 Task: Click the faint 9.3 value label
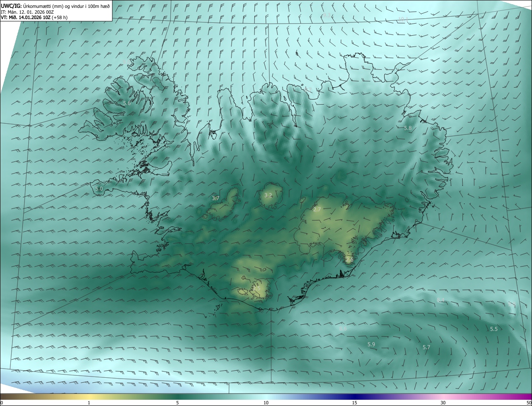point(326,15)
